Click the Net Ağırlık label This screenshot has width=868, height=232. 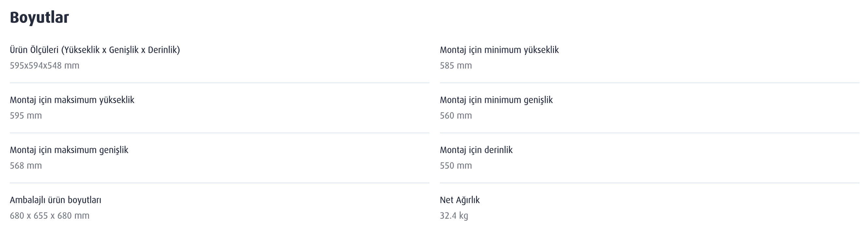[x=460, y=200]
